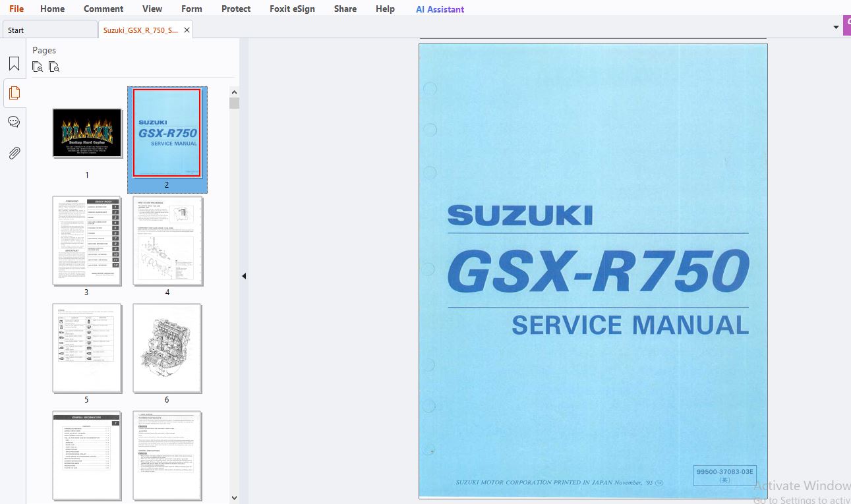Screen dimensions: 851x504
Task: Open the Help ribbon tab
Action: tap(385, 9)
